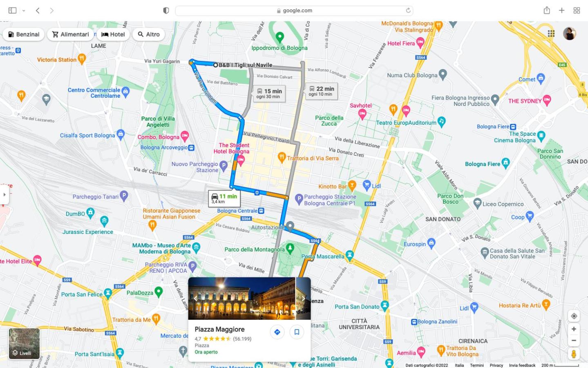Reload the google.com page
This screenshot has width=588, height=368.
[408, 11]
